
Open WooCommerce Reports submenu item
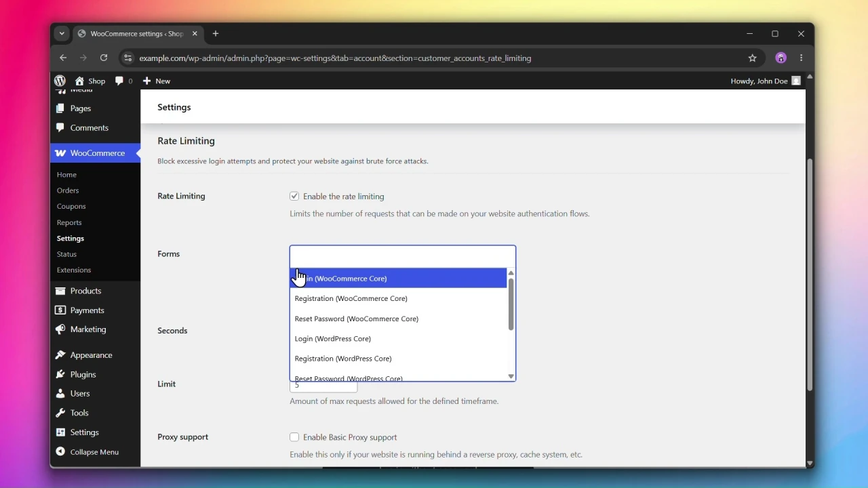click(69, 223)
